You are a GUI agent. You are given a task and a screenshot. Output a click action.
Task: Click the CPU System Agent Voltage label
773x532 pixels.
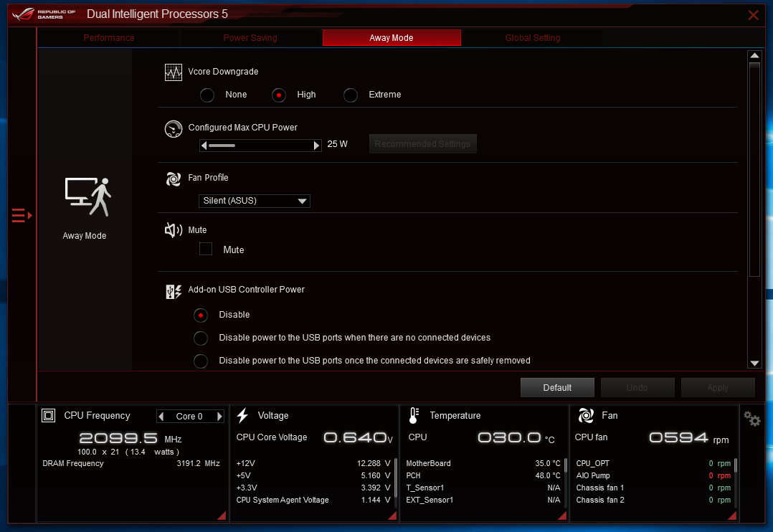coord(283,500)
